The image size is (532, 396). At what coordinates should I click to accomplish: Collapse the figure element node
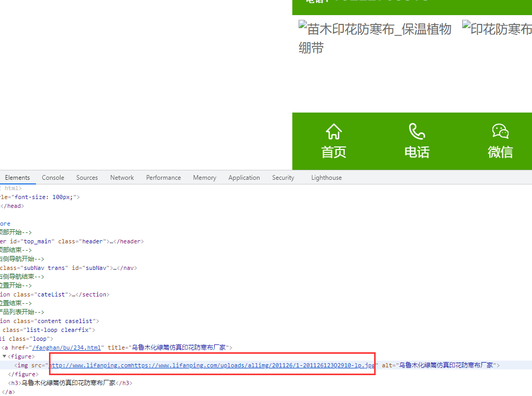(x=4, y=356)
